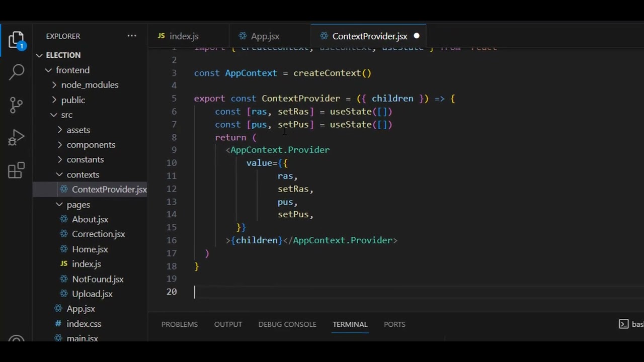Screen dimensions: 644x362
Task: Select the TERMINAL panel tab
Action: click(350, 324)
